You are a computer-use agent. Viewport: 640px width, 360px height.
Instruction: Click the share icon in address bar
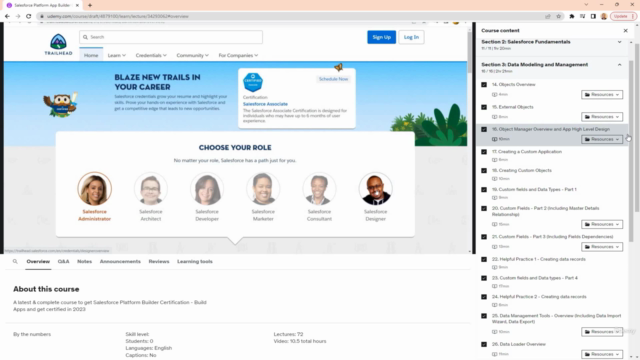tap(548, 16)
